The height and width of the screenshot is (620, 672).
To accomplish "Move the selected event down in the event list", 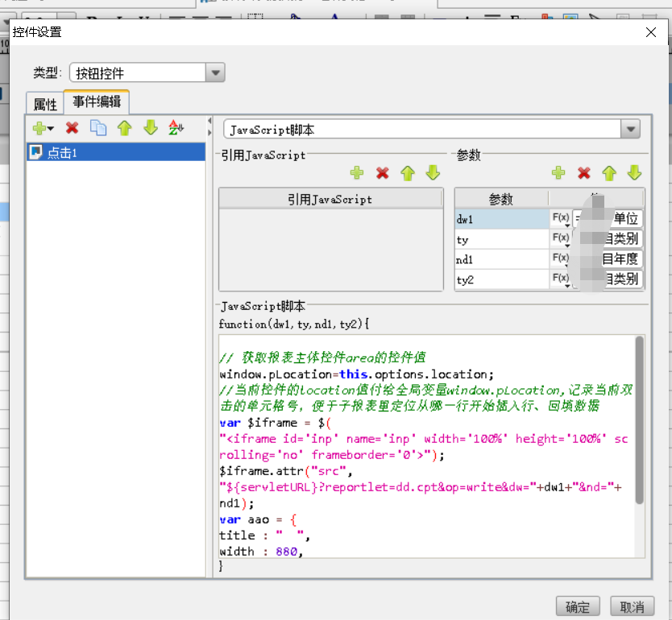I will tap(151, 127).
